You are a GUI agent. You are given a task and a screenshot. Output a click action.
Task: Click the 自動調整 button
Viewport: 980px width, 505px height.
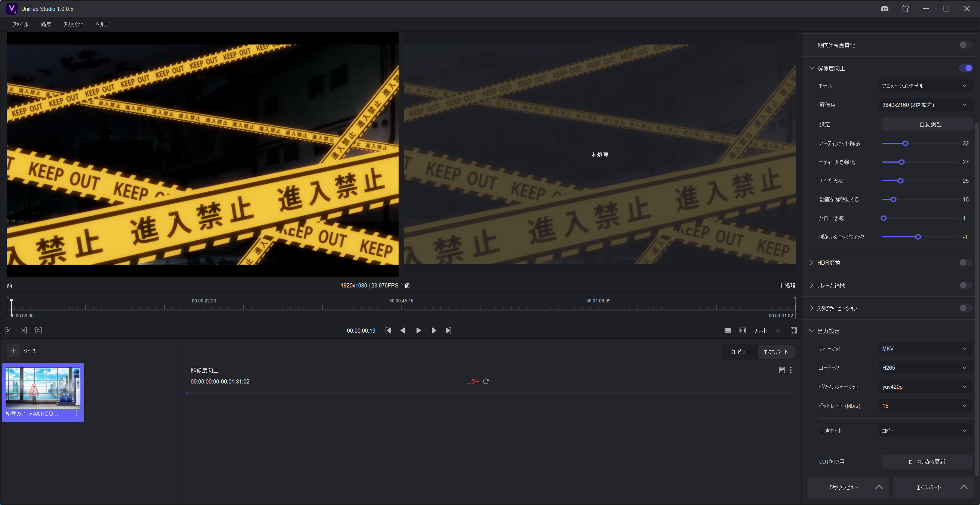click(x=927, y=124)
